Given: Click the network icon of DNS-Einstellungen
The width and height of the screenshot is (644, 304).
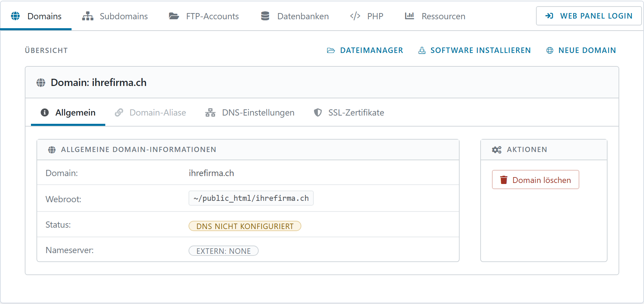Looking at the screenshot, I should pos(210,112).
